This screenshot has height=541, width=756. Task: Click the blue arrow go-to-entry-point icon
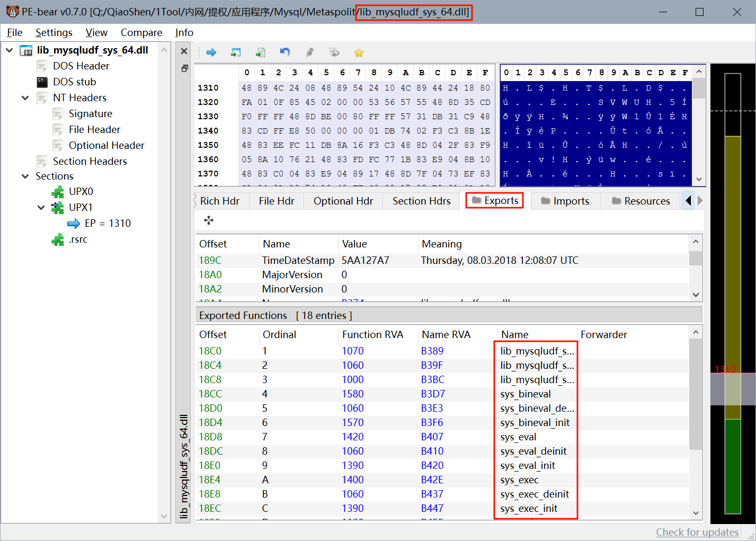[x=211, y=52]
